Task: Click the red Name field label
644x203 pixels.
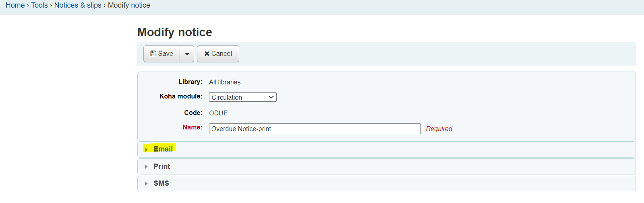Action: pos(193,127)
